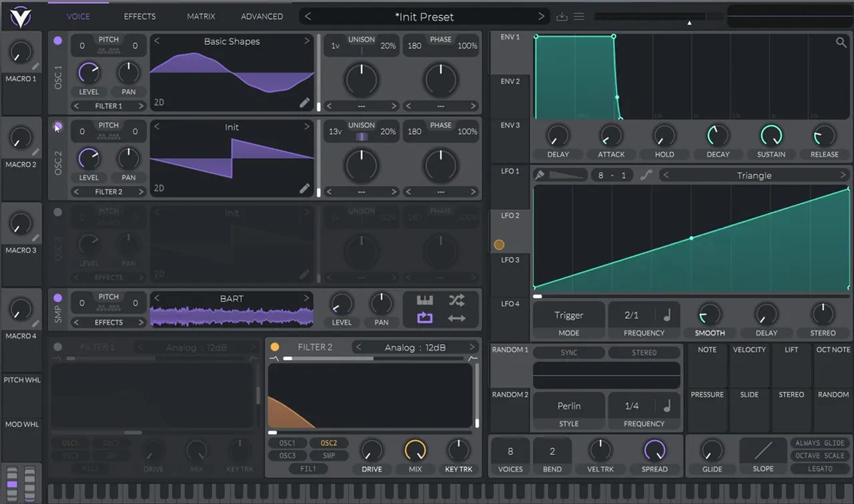Click the envelope magnifier zoom icon
The image size is (854, 504).
pyautogui.click(x=841, y=43)
